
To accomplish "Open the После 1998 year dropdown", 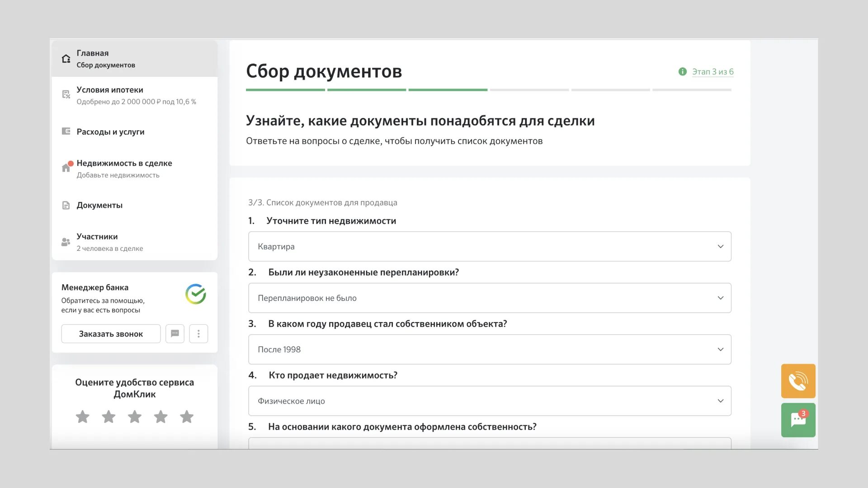I will click(x=490, y=349).
